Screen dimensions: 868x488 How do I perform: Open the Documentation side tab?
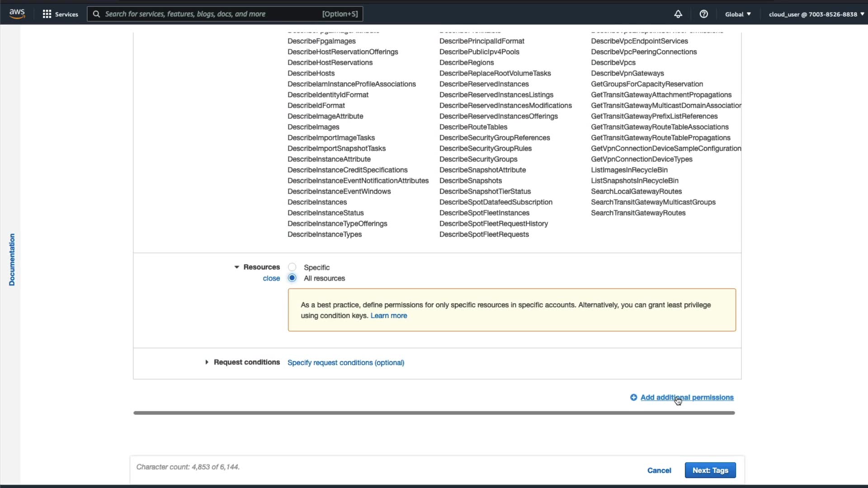[12, 259]
